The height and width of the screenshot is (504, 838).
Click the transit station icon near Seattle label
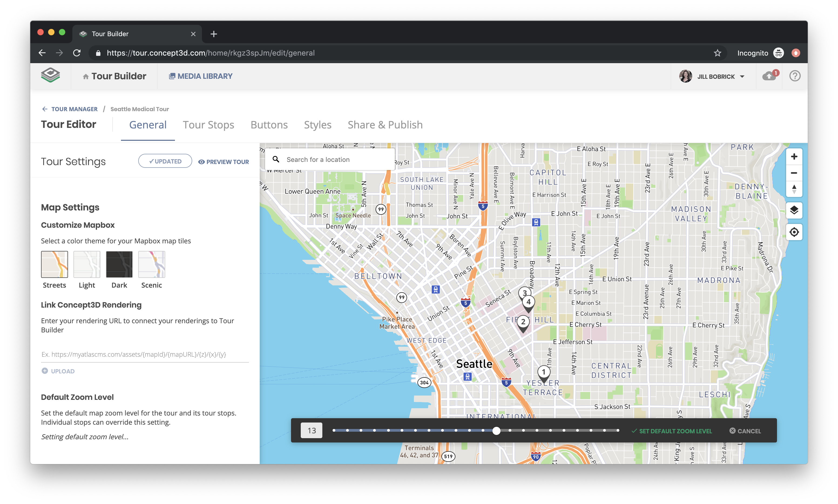(467, 376)
